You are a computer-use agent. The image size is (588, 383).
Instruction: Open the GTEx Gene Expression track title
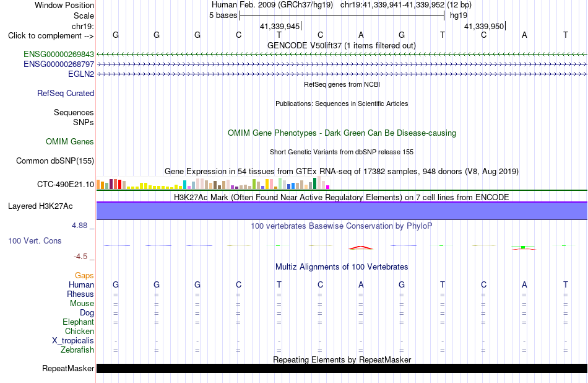(x=342, y=171)
